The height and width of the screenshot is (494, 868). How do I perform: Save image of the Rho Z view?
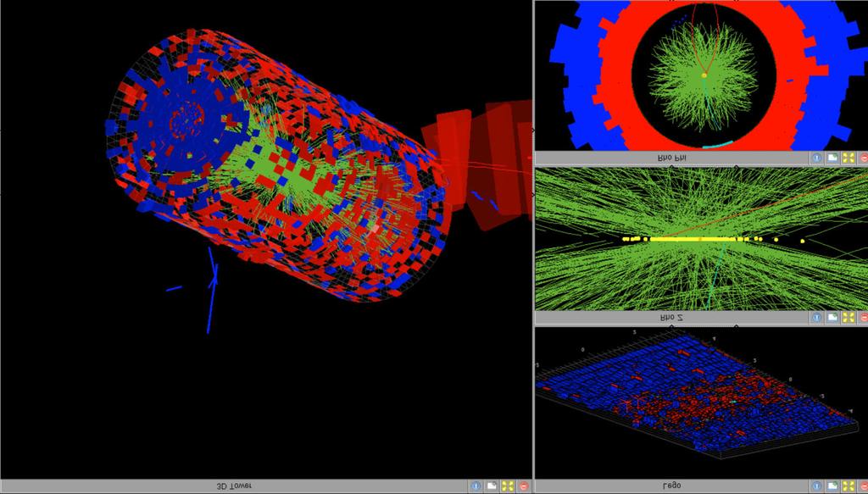point(832,318)
